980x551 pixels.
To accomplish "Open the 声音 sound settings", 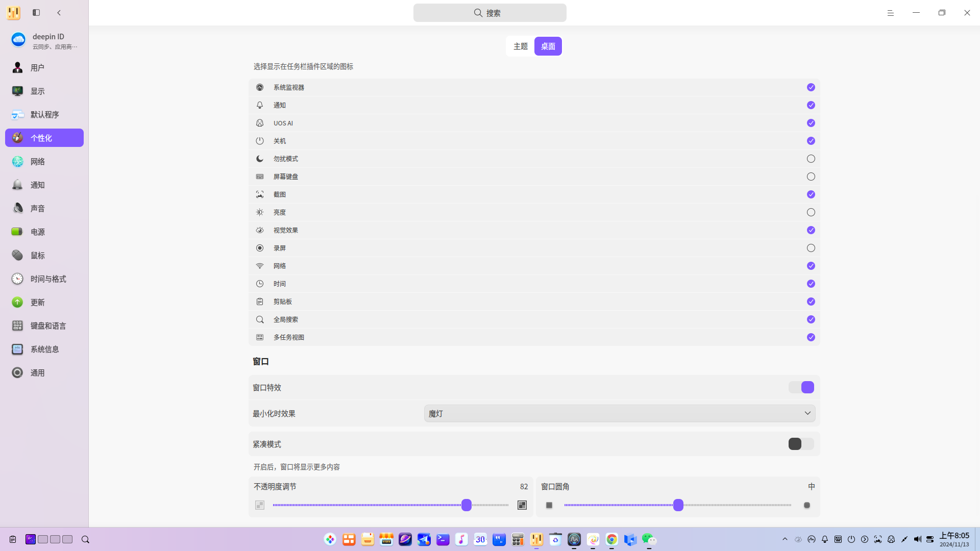I will [x=44, y=208].
